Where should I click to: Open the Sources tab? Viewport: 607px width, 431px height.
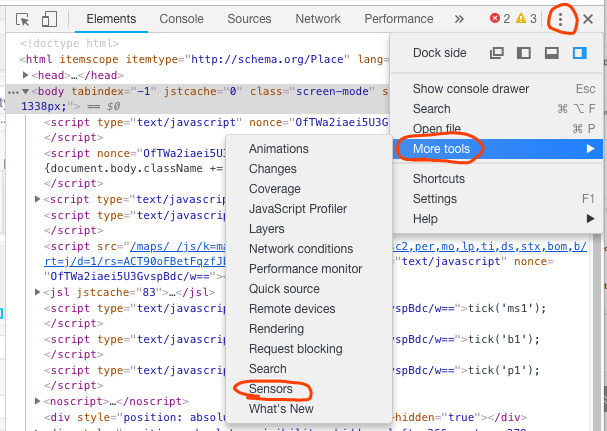click(x=249, y=19)
